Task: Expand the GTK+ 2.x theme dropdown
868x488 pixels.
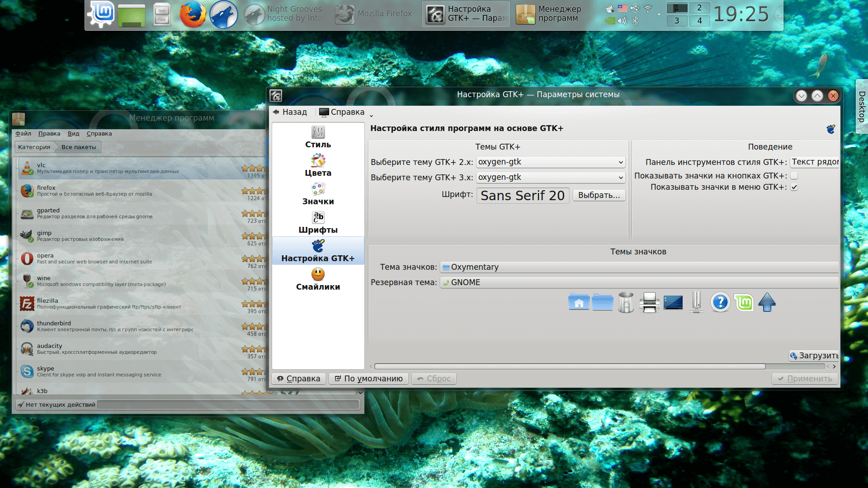Action: click(551, 162)
